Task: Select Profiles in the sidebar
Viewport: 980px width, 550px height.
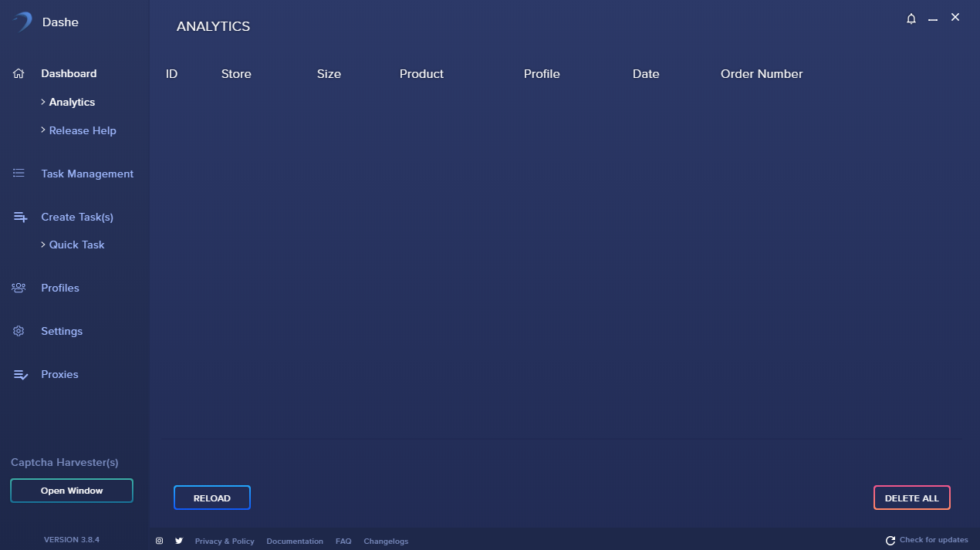Action: [x=60, y=288]
